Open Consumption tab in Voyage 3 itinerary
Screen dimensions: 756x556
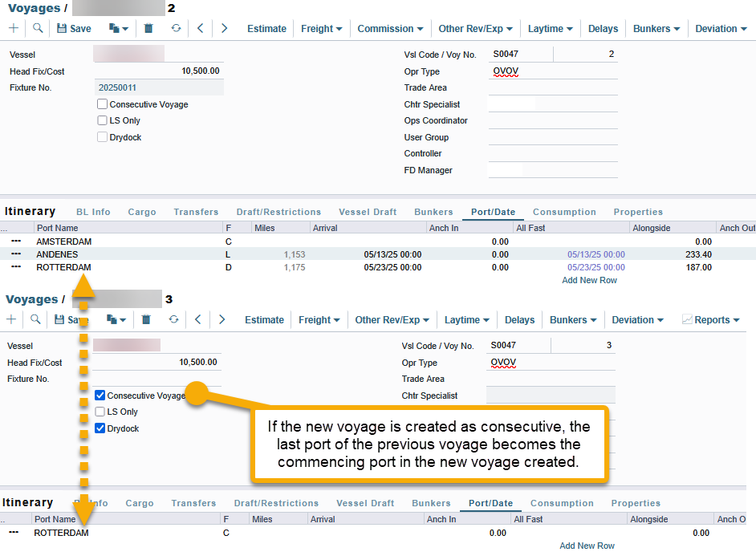pyautogui.click(x=562, y=503)
